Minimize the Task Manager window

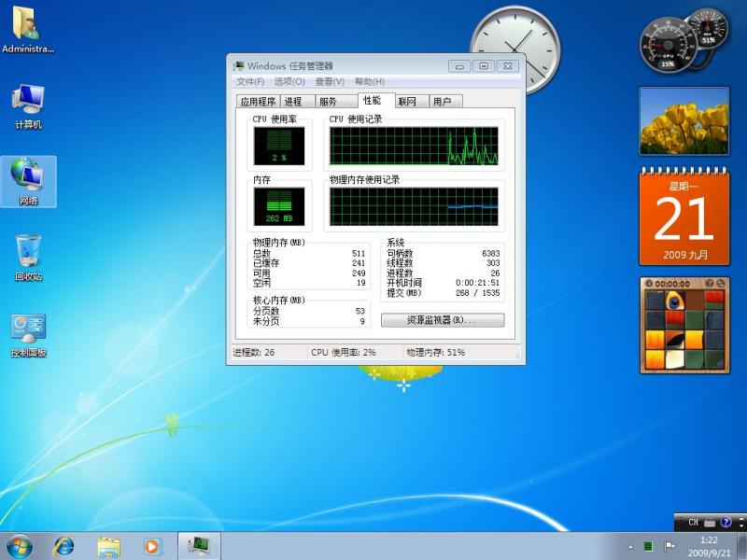pos(459,66)
